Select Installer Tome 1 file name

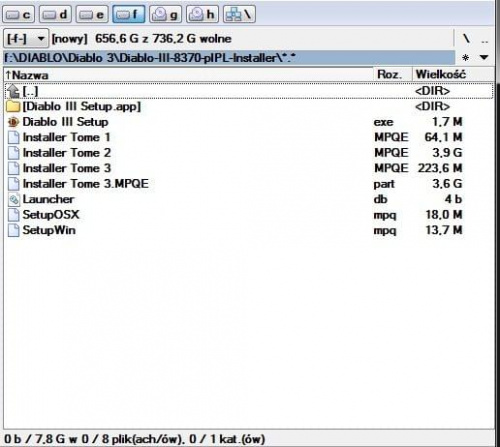(66, 137)
